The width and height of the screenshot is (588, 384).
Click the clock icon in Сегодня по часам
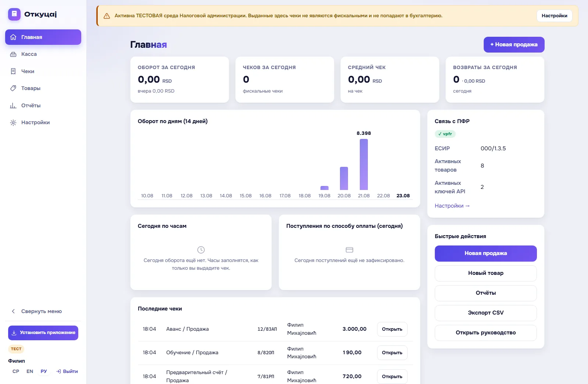[201, 250]
